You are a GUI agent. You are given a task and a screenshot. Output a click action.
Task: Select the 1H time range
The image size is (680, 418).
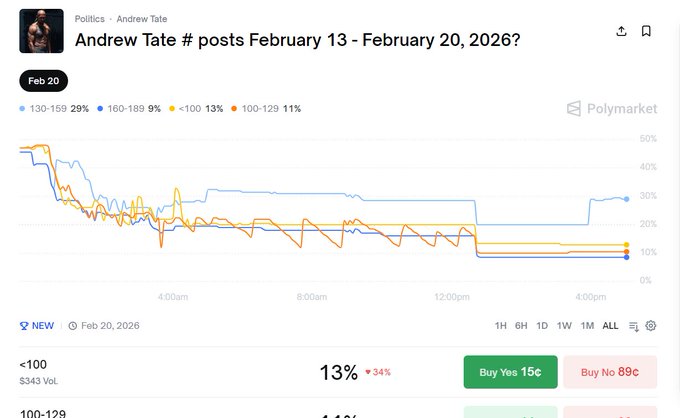[500, 325]
